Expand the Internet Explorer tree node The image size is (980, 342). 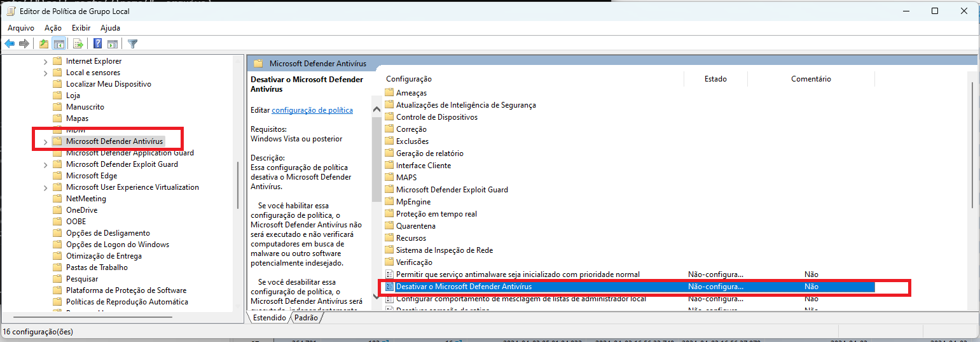(45, 61)
